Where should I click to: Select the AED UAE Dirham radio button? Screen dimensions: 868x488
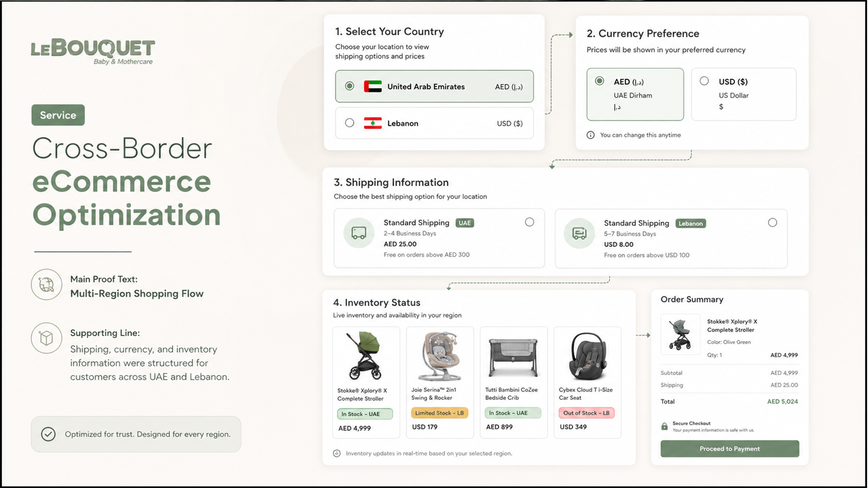[599, 81]
